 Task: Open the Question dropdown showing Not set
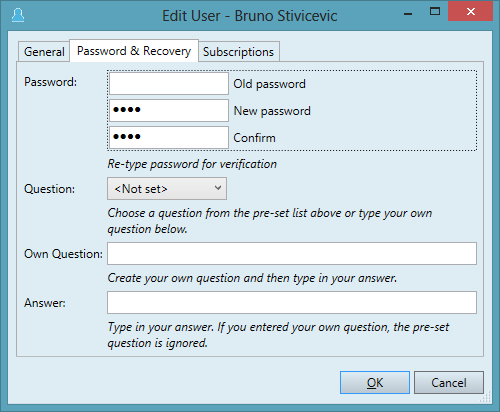tap(167, 189)
